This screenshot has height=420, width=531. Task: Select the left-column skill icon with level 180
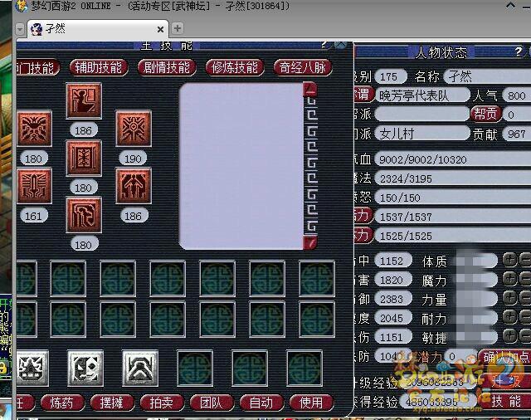coord(34,129)
